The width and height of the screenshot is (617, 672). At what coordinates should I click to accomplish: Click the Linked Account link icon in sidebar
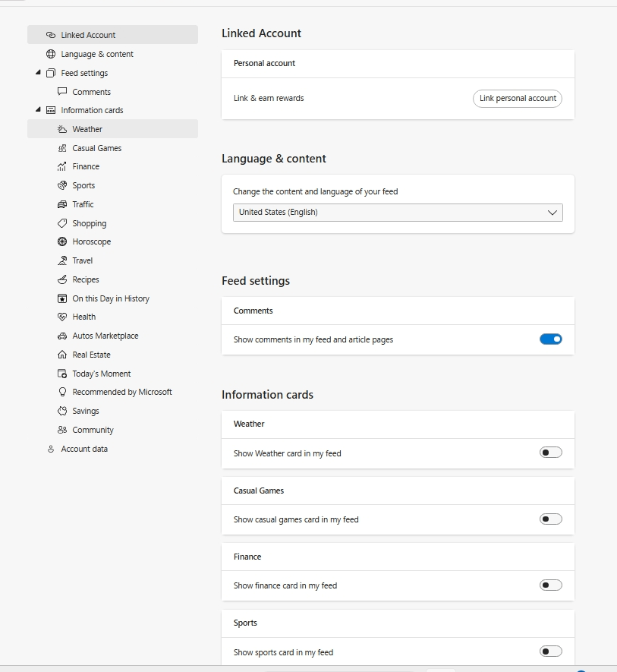(51, 35)
